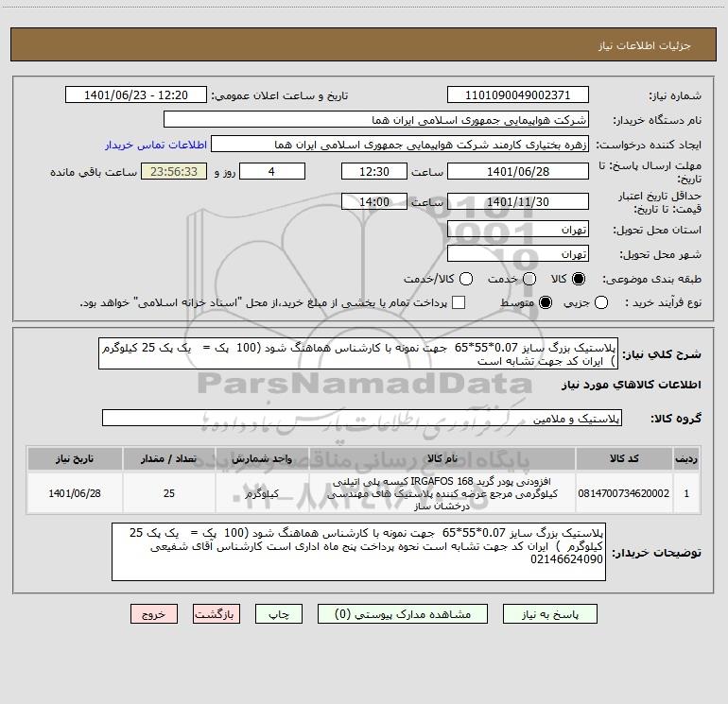The image size is (728, 704).
Task: Click the استان محل تحویل field تهران
Action: [518, 230]
